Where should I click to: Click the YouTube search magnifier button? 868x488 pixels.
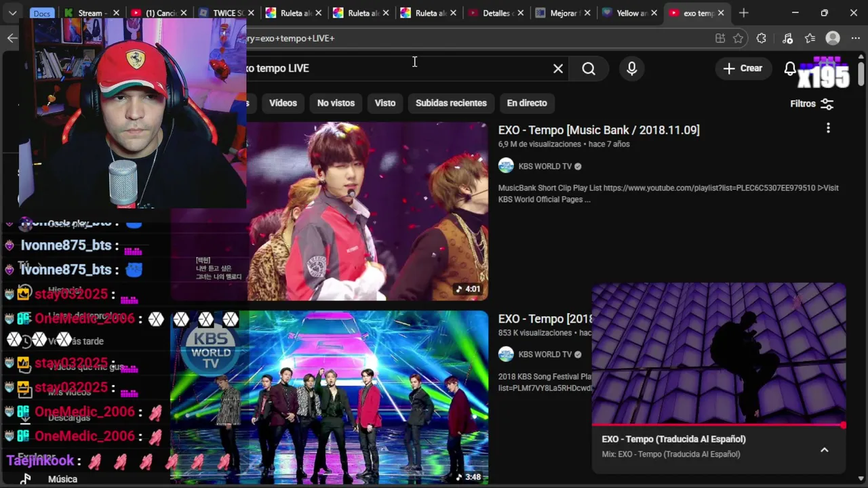coord(589,68)
